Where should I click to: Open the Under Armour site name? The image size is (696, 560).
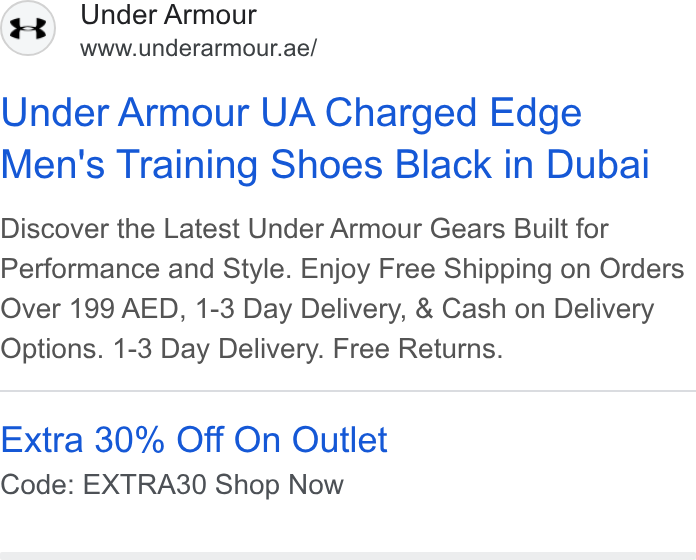click(x=169, y=15)
